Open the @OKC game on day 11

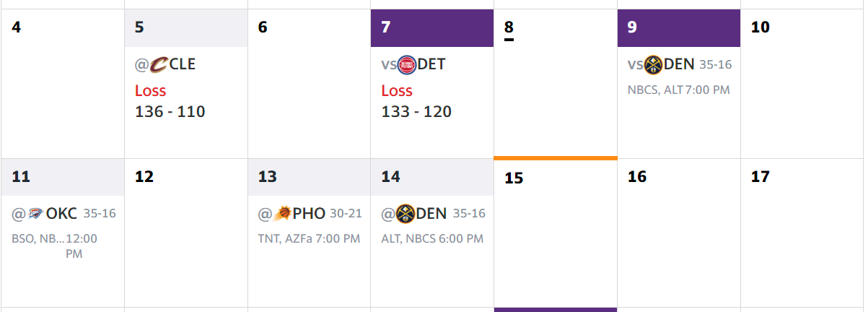(x=44, y=214)
